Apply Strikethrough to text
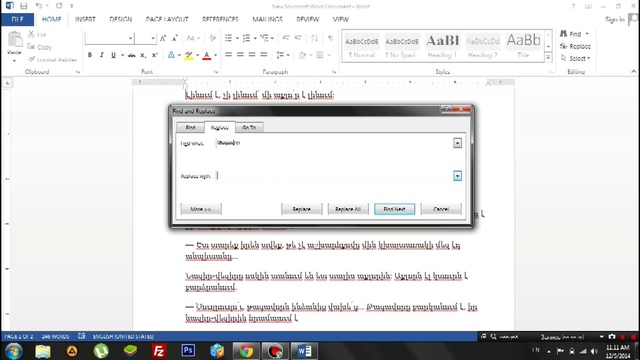 131,55
